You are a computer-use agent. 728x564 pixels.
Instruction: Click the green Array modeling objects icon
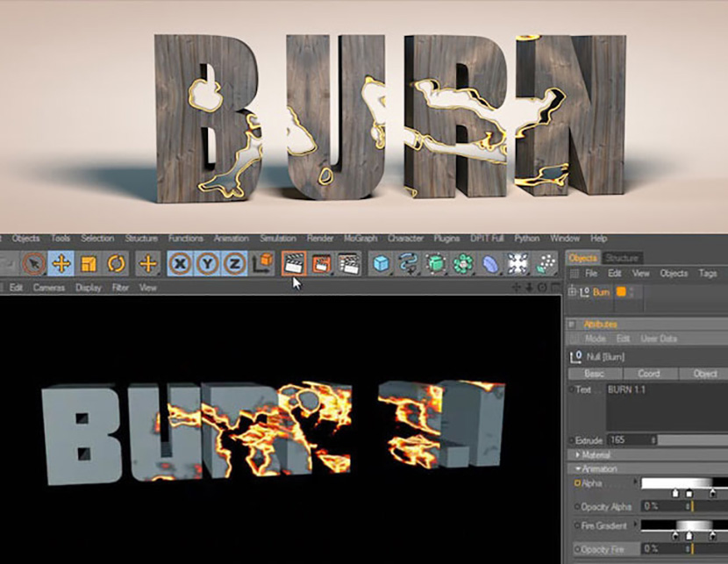tap(463, 264)
